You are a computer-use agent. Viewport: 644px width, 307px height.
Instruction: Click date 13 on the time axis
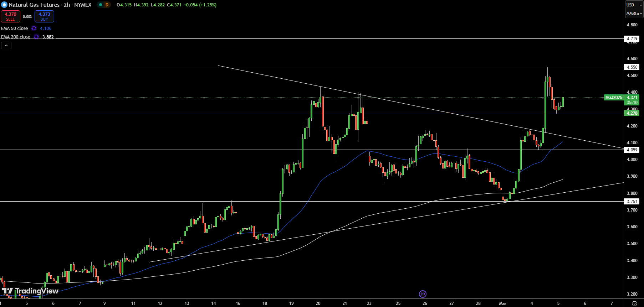pos(187,303)
